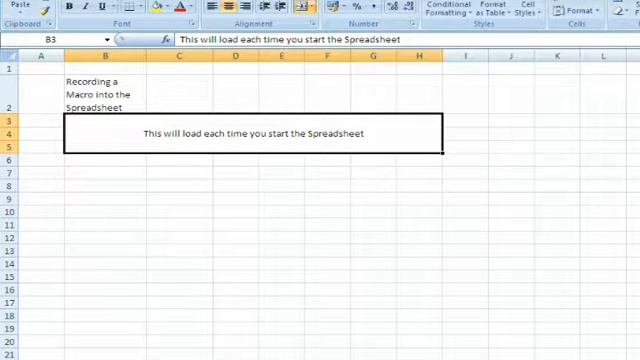Image resolution: width=640 pixels, height=360 pixels.
Task: Open Cell Styles gallery
Action: (x=527, y=9)
